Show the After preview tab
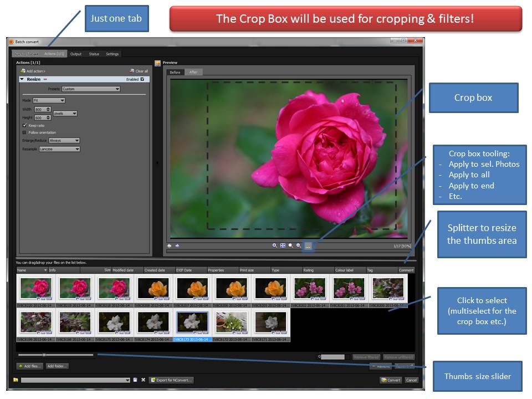 tap(193, 72)
